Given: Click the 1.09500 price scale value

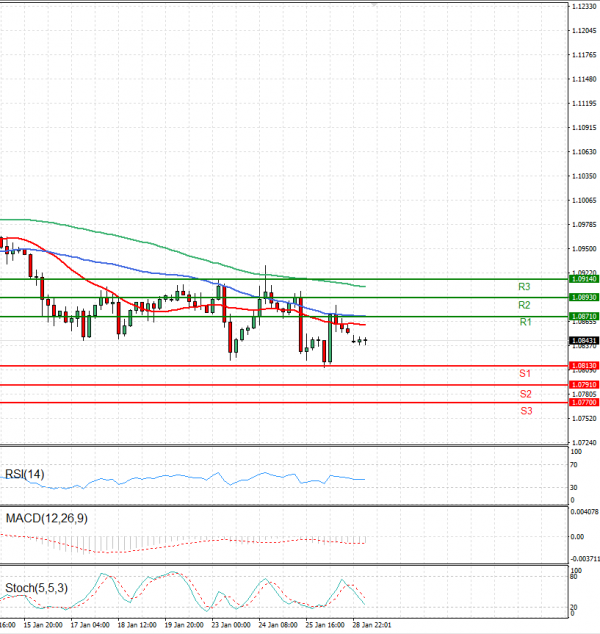Looking at the screenshot, I should 584,249.
